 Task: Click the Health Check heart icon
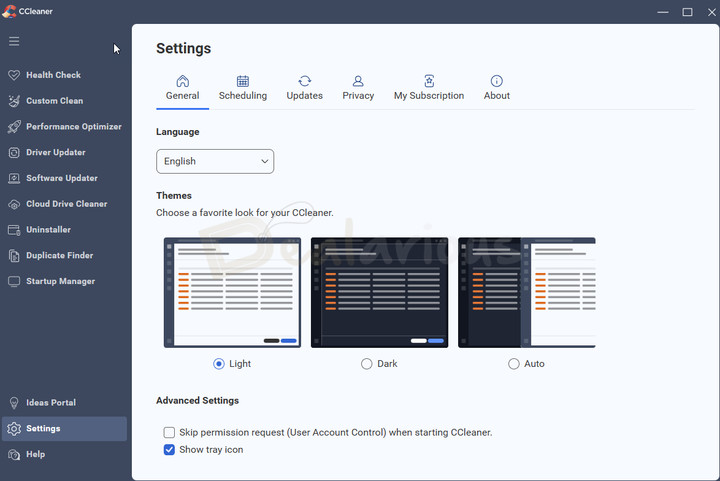coord(14,75)
